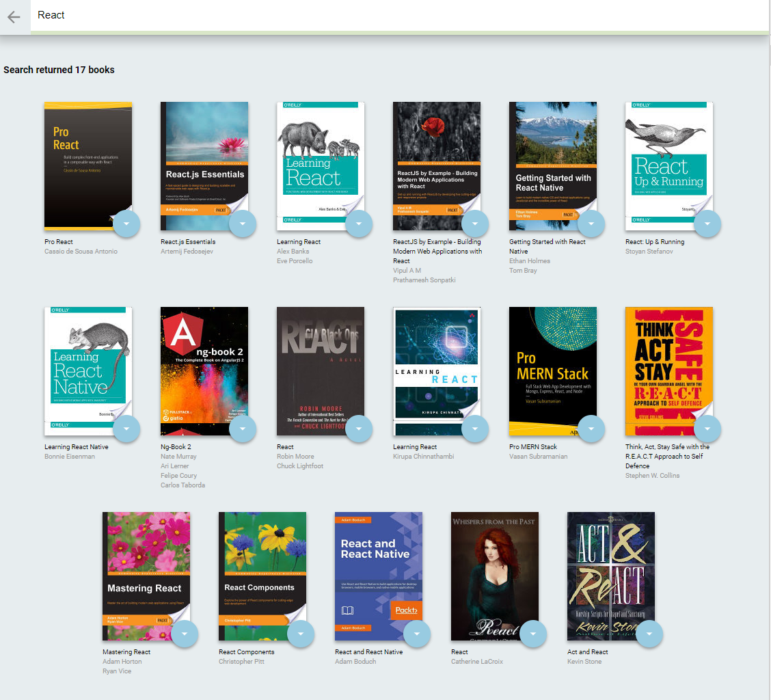Screen dimensions: 771x700
Task: Click the Learning React Native cover
Action: tap(88, 371)
